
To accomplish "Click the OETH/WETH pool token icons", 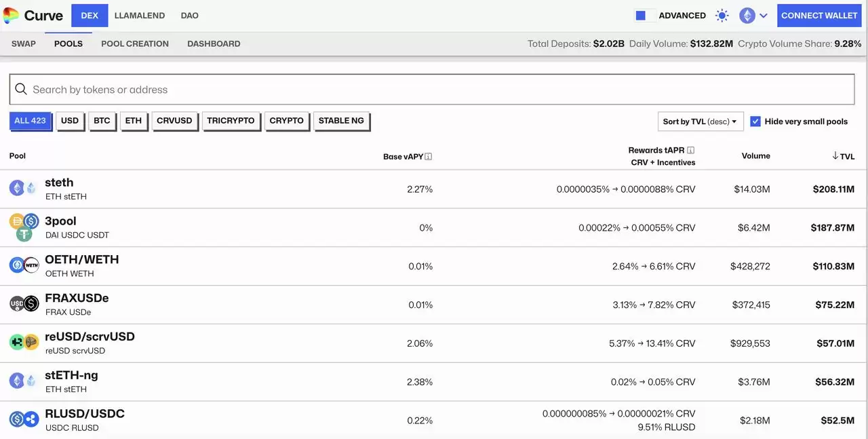I will (x=24, y=265).
